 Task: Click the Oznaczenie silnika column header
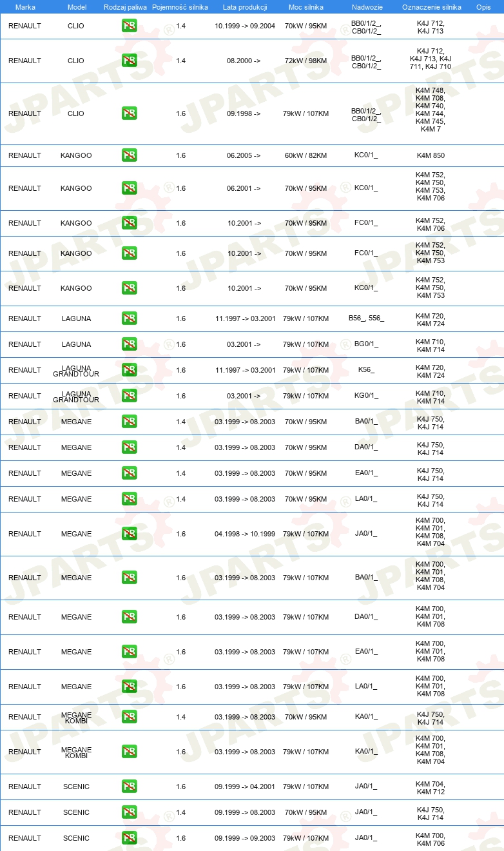click(x=432, y=7)
